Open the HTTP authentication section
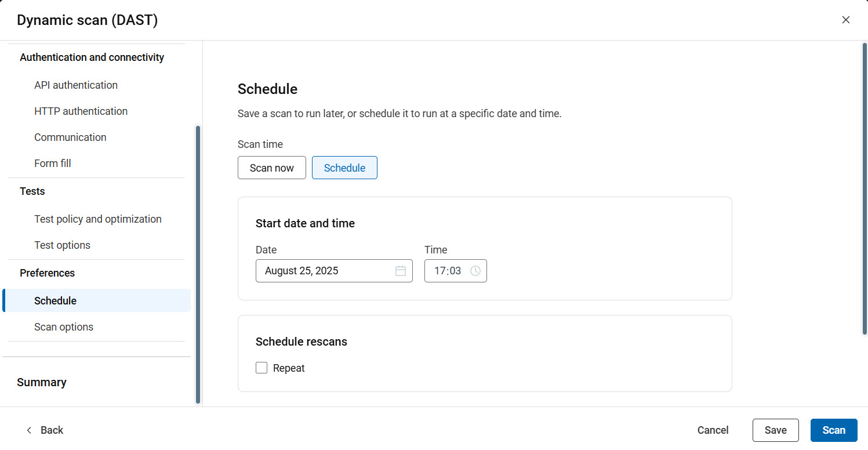The width and height of the screenshot is (868, 450). 81,111
